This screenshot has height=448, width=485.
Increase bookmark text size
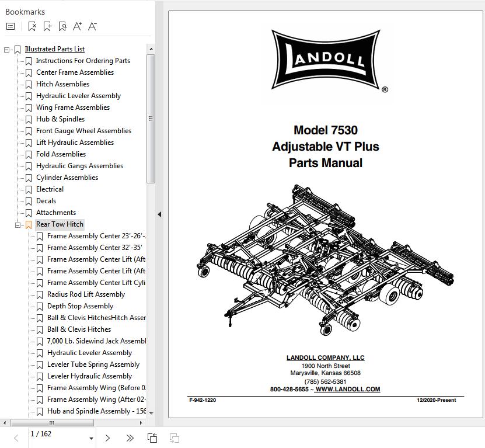tap(78, 26)
